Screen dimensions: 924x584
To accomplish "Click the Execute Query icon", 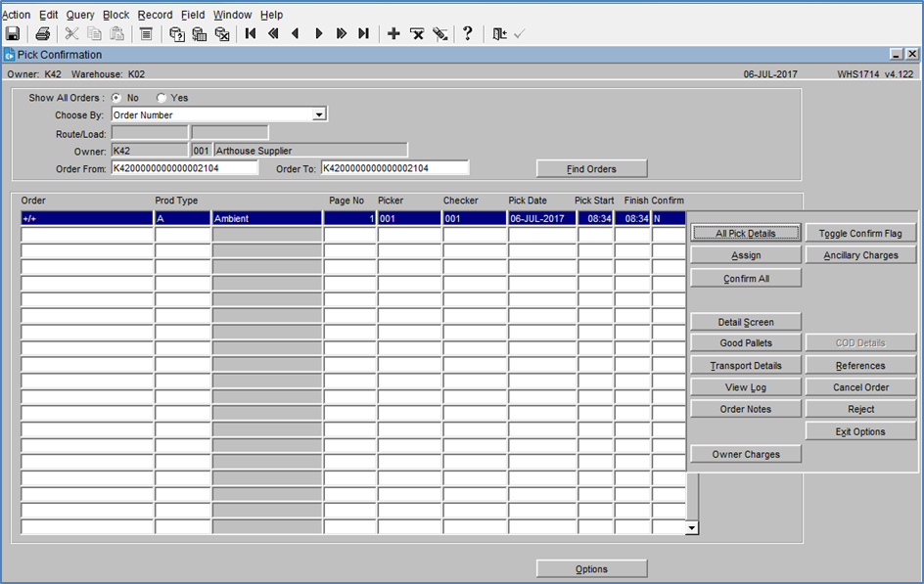I will click(x=199, y=34).
